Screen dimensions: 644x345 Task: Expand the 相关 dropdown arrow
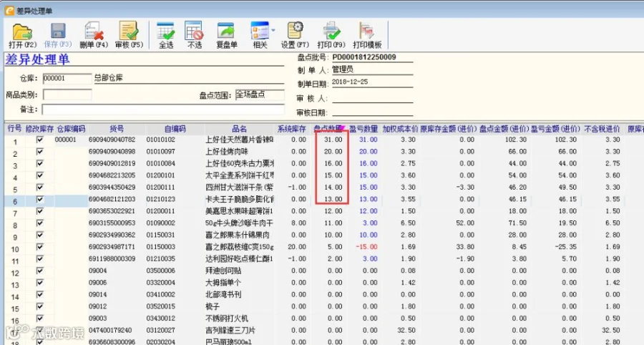pos(273,30)
